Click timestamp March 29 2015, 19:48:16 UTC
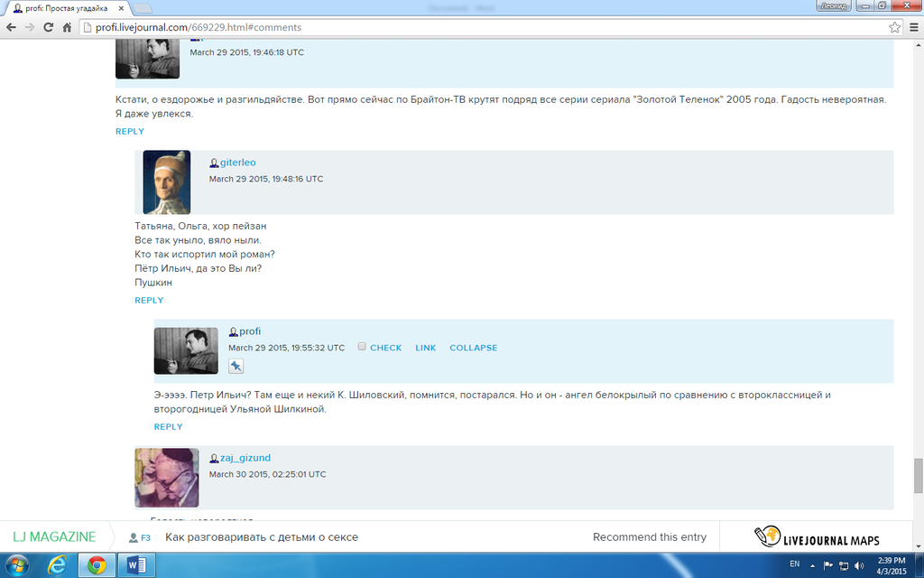The height and width of the screenshot is (578, 924). click(266, 180)
